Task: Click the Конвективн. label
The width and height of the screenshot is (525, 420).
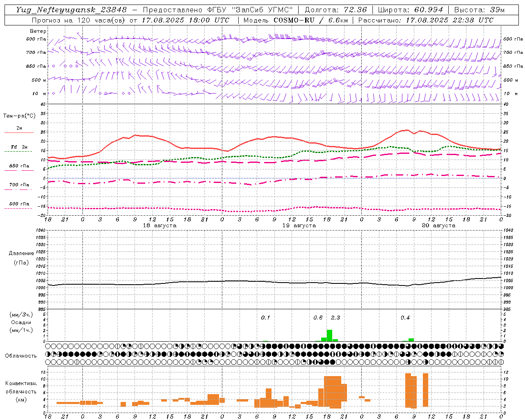Action: coord(21,383)
